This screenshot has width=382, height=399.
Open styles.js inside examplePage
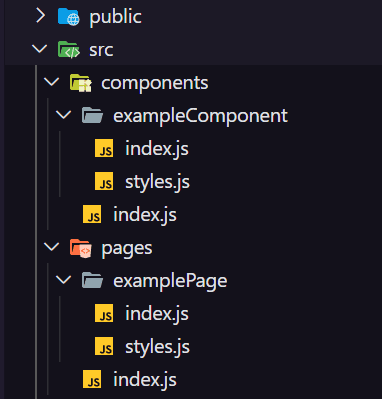[x=157, y=347]
